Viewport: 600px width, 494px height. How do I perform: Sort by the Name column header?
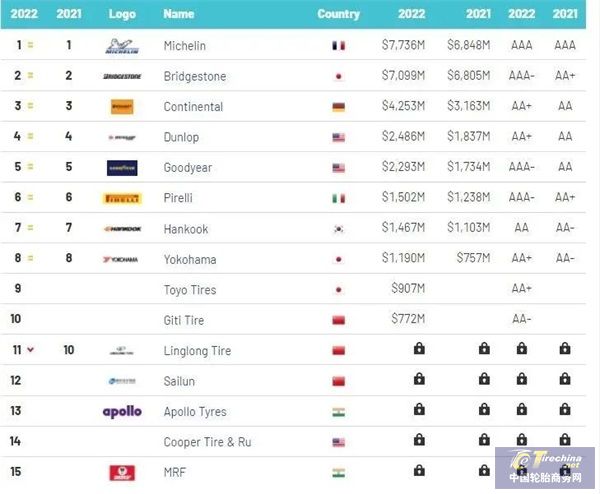[179, 14]
